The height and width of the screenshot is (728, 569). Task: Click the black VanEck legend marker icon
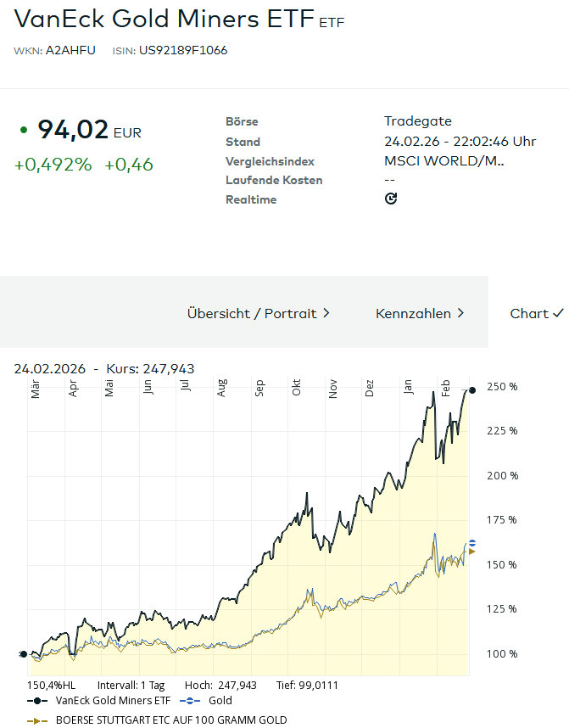[x=37, y=701]
